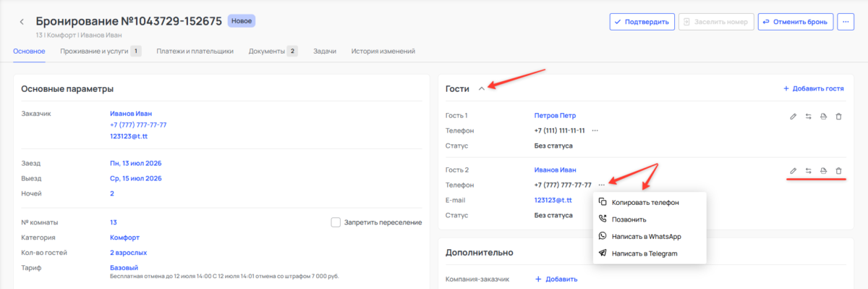The image size is (868, 289).
Task: Swap guest Иванов Иван using arrows icon
Action: coord(808,170)
